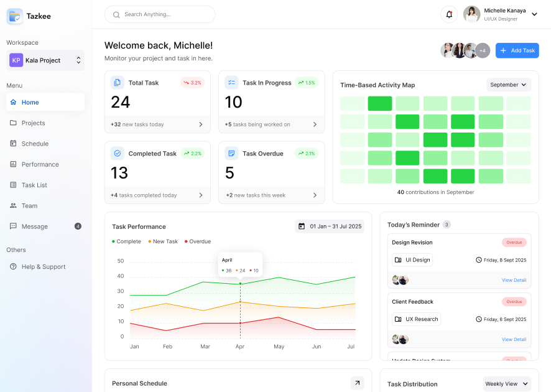The image size is (551, 392).
Task: Click the Task Overdue 2.1% badge
Action: (x=307, y=153)
